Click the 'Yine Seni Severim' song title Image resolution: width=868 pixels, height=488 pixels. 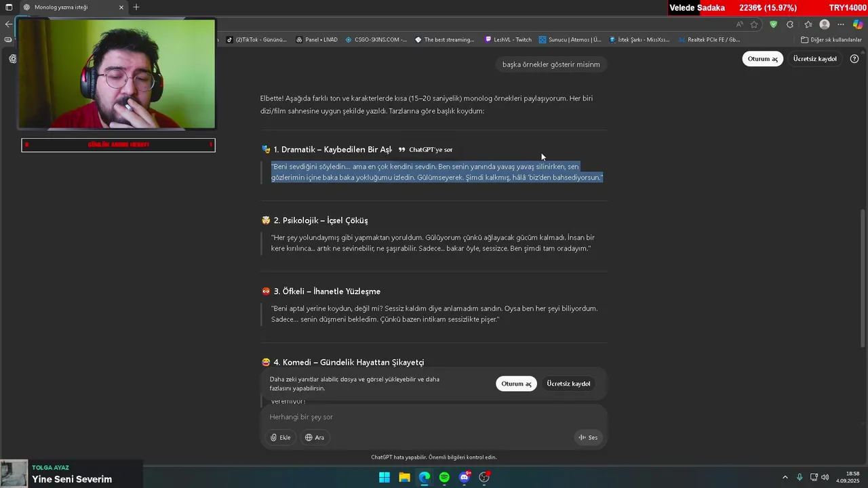(72, 479)
